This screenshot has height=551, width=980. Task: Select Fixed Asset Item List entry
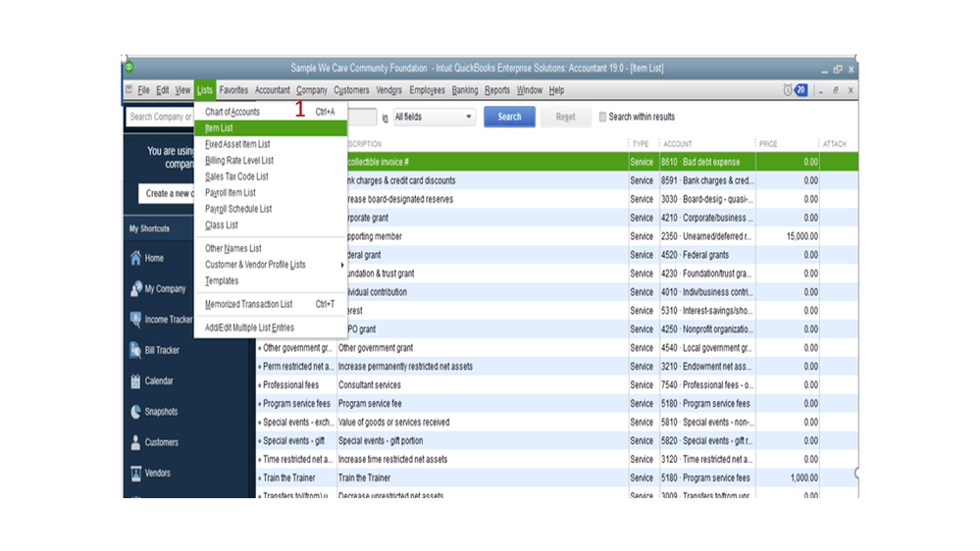pos(271,144)
